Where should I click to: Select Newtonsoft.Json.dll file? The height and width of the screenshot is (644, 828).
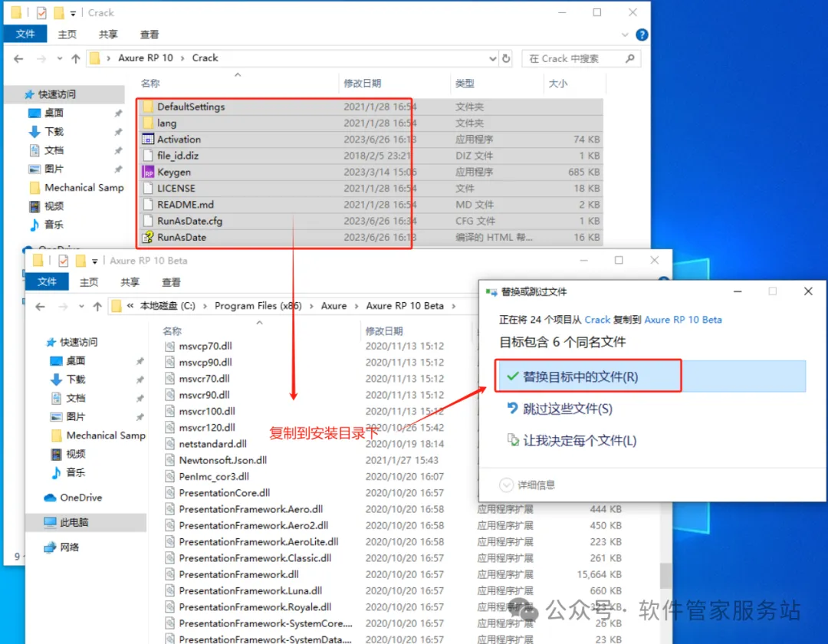pos(223,460)
